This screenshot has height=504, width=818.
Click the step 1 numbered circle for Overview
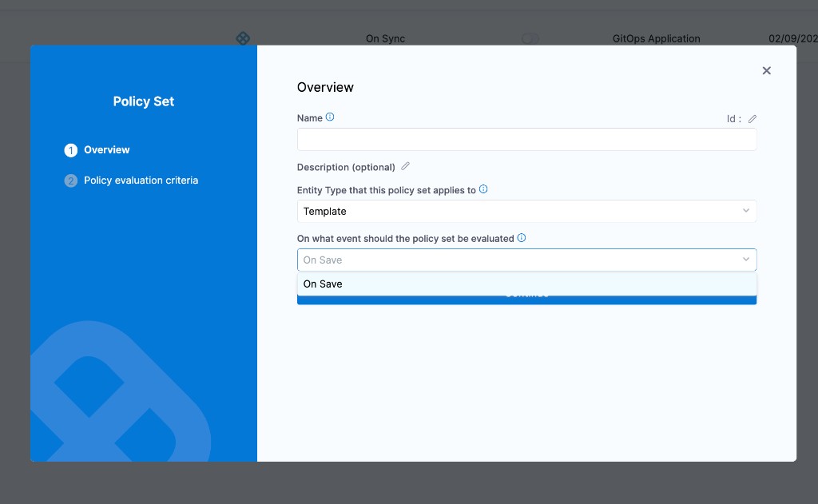[x=70, y=149]
